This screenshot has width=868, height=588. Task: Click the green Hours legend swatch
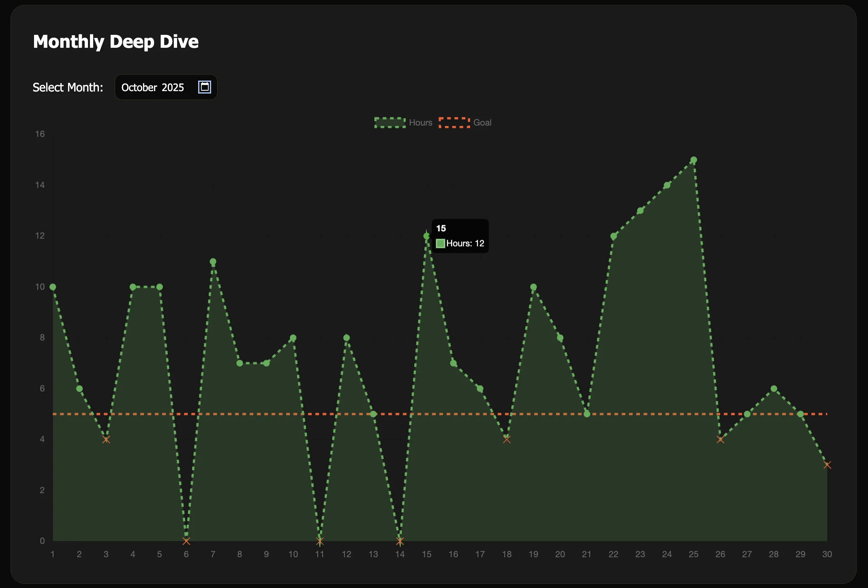point(389,122)
